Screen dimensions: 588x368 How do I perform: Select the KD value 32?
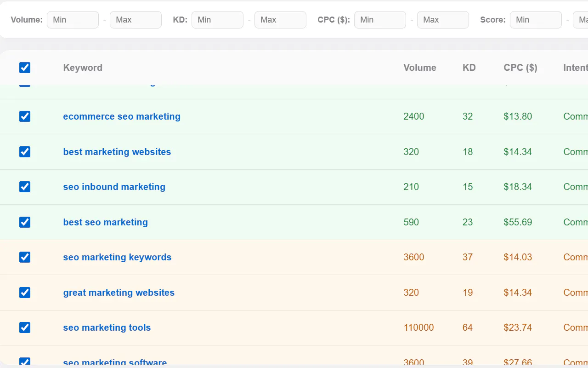(468, 116)
